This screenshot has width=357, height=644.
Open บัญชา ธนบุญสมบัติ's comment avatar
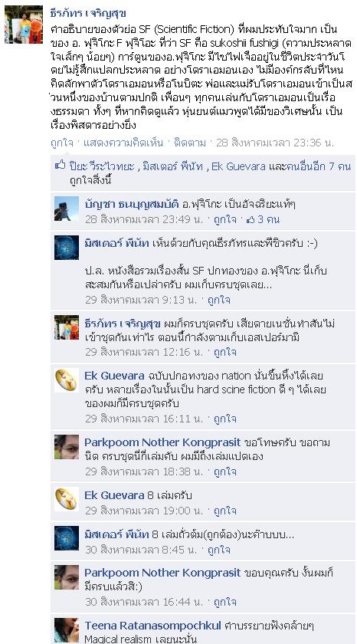(x=67, y=209)
